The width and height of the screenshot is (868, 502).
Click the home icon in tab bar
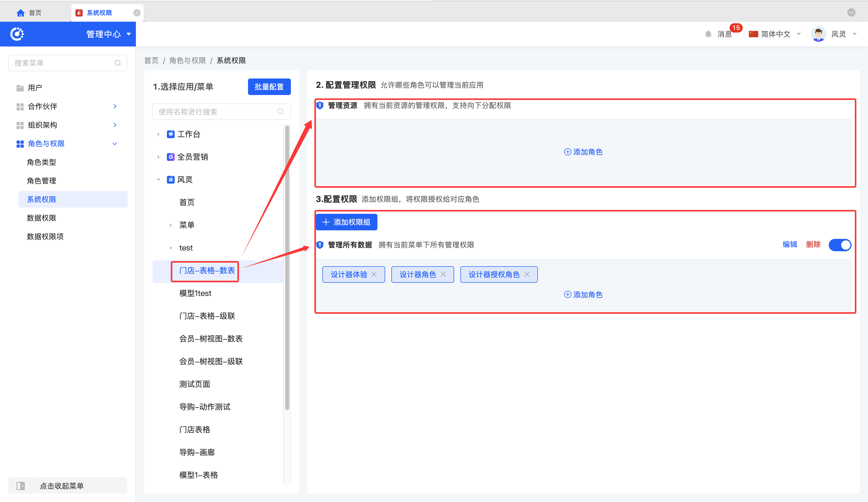[21, 13]
